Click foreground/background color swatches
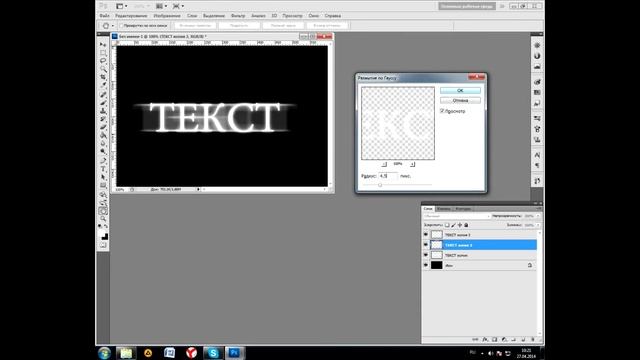 (103, 235)
